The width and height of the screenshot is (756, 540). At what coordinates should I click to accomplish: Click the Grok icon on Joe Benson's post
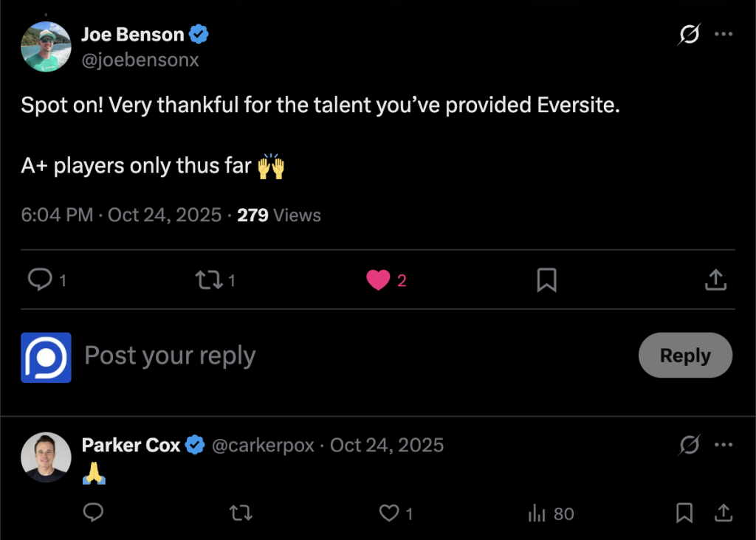coord(688,35)
